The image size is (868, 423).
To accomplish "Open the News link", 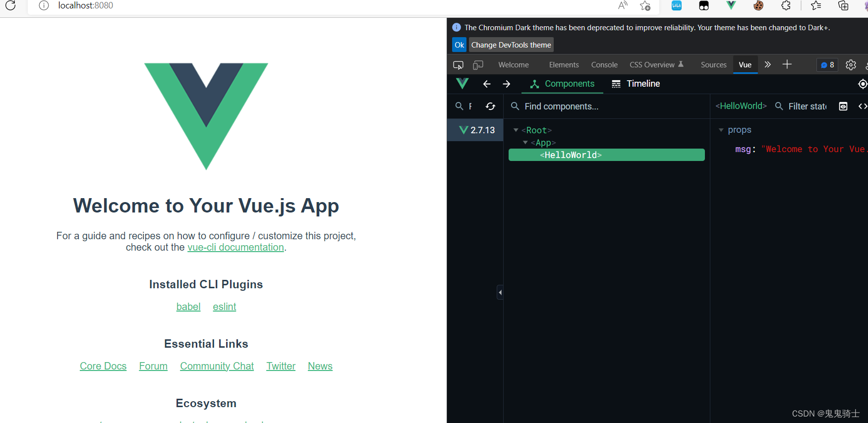I will [x=320, y=366].
